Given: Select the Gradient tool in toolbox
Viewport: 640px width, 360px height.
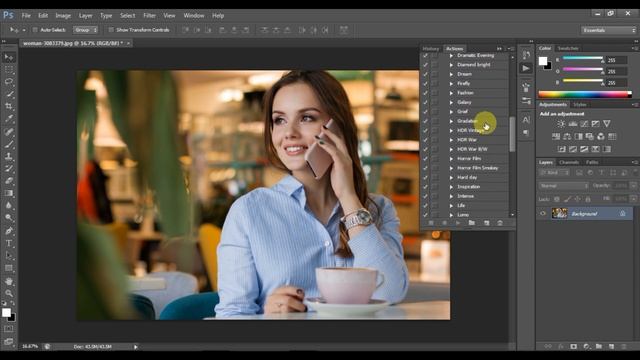Looking at the screenshot, I should coord(9,193).
